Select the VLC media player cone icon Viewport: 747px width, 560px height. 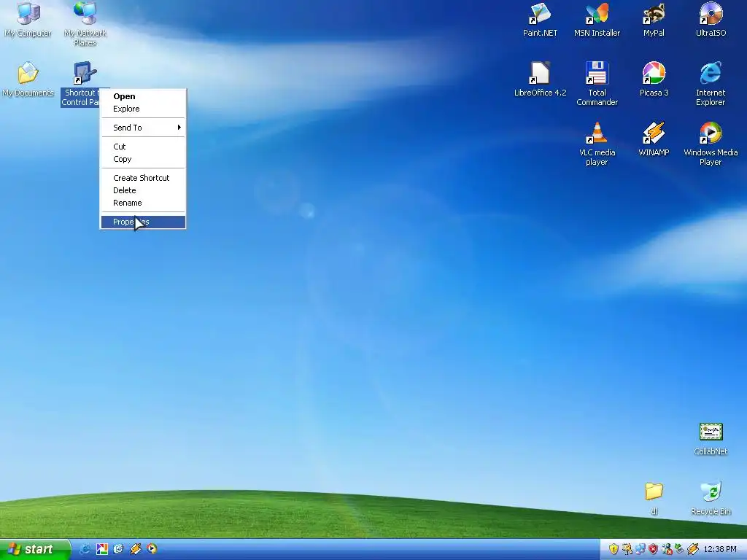point(597,144)
